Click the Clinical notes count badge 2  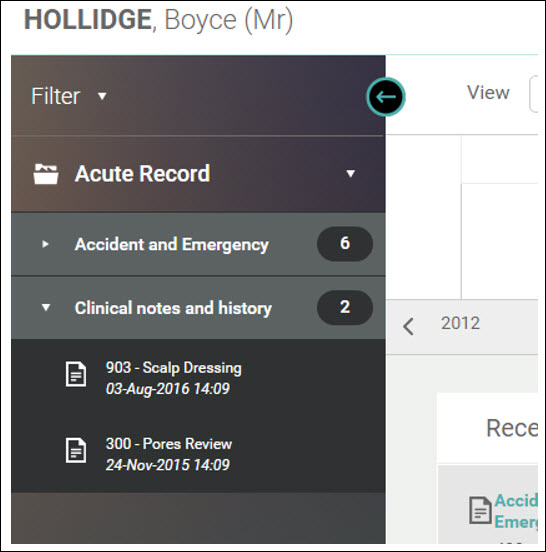[345, 307]
